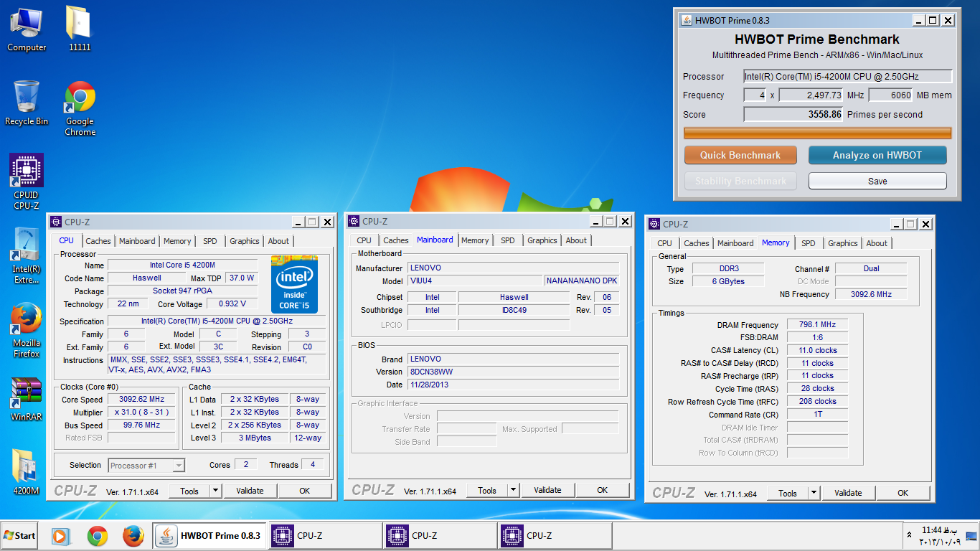
Task: Click the Processor name field in HWBOT Prime
Action: coord(847,76)
